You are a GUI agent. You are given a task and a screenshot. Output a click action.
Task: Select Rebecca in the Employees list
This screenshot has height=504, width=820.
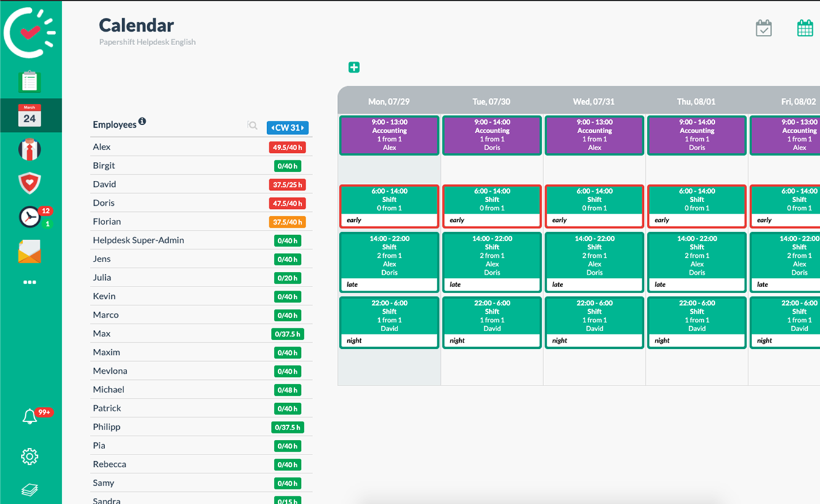[109, 464]
